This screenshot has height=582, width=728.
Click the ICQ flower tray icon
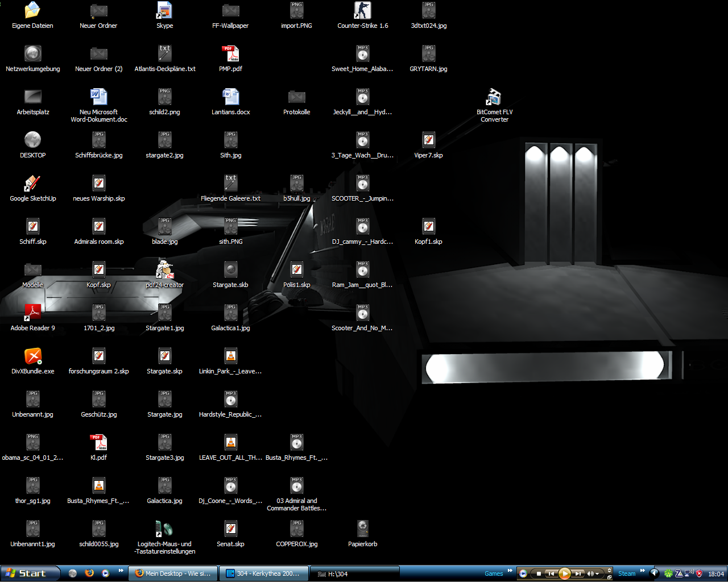click(668, 573)
